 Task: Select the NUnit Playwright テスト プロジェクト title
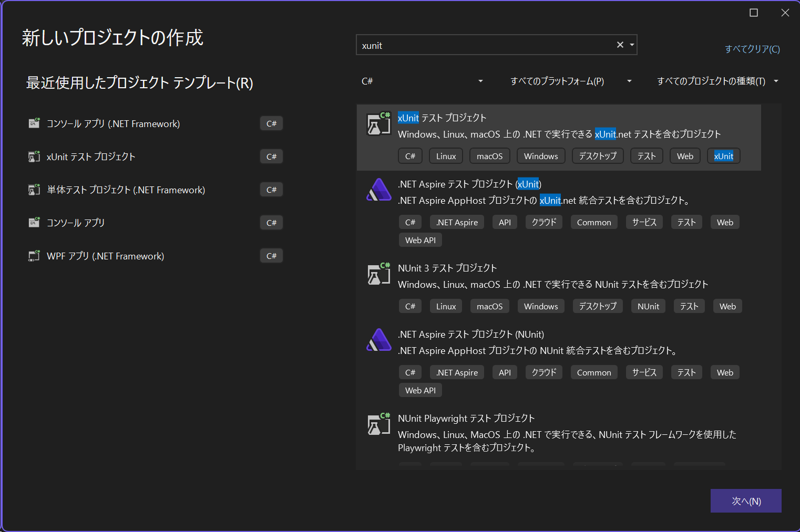tap(466, 418)
